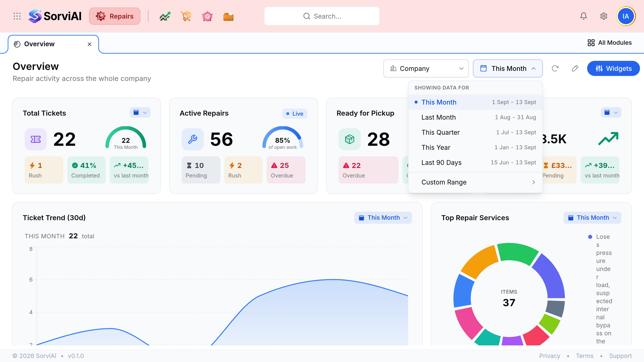This screenshot has width=644, height=362.
Task: Open All Modules view
Action: point(609,43)
